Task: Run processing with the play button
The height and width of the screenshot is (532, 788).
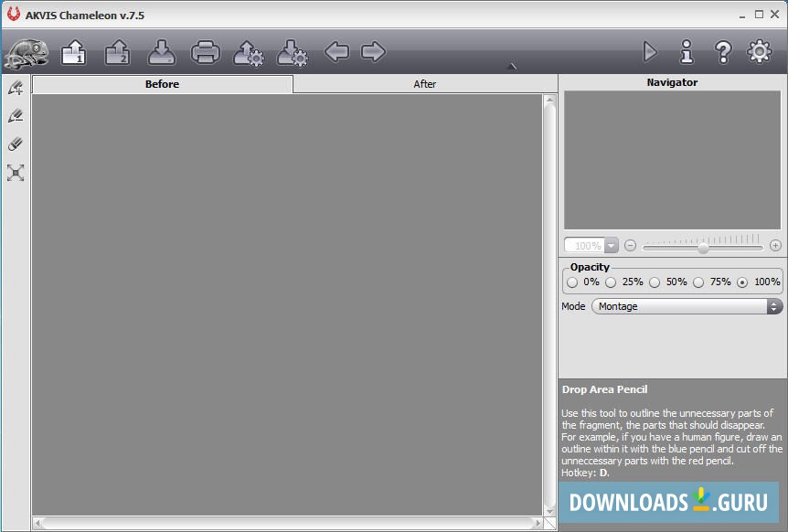Action: (x=652, y=52)
